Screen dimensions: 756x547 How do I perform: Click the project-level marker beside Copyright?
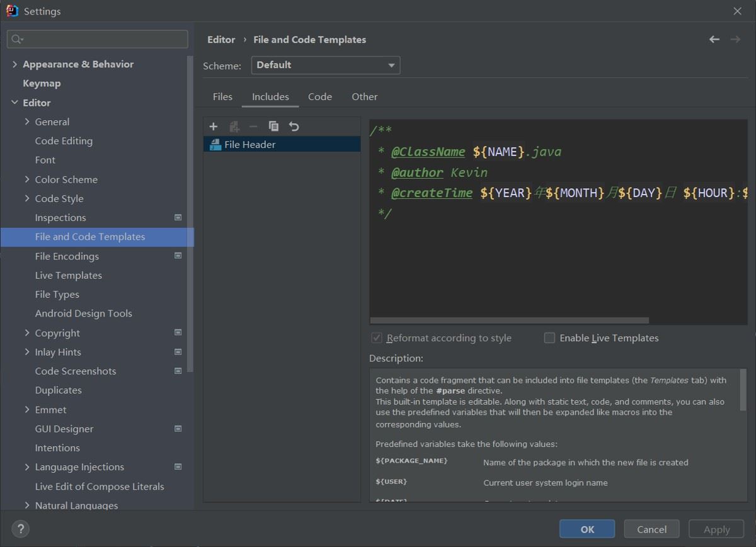178,333
